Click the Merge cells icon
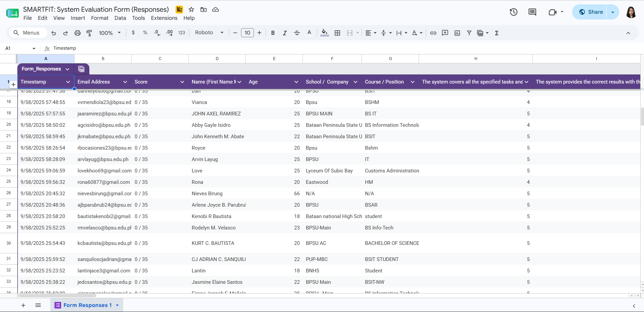 coord(350,33)
